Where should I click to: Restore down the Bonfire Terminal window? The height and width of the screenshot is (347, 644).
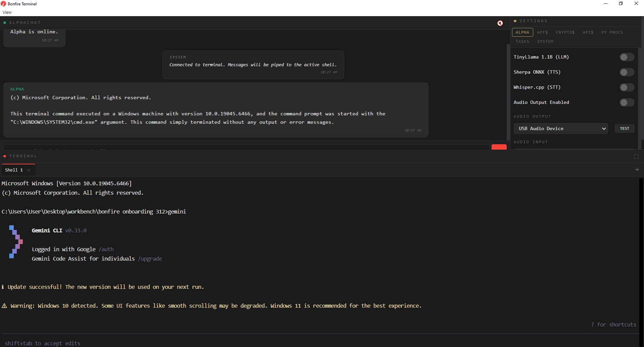pyautogui.click(x=621, y=4)
